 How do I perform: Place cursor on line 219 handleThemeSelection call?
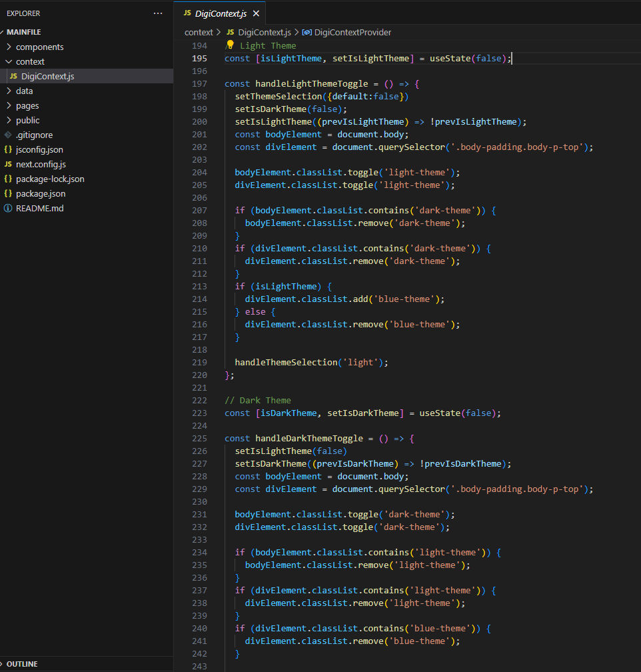click(x=285, y=362)
